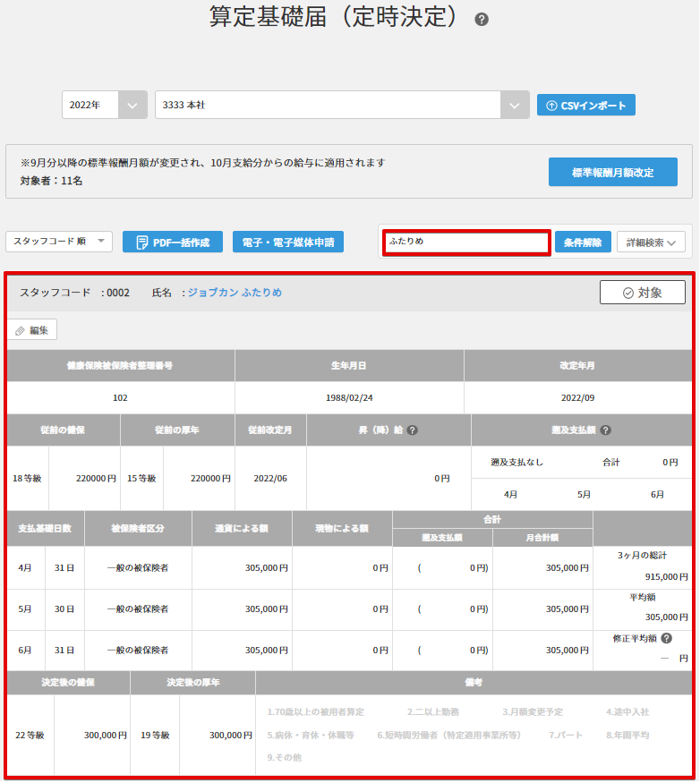Select remark 7.パート

click(x=566, y=735)
